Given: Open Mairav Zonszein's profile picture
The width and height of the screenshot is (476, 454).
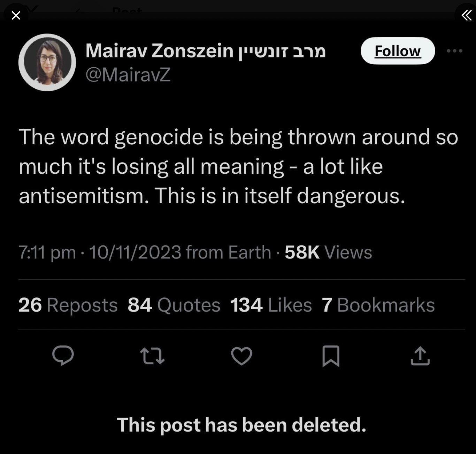Looking at the screenshot, I should [x=47, y=62].
